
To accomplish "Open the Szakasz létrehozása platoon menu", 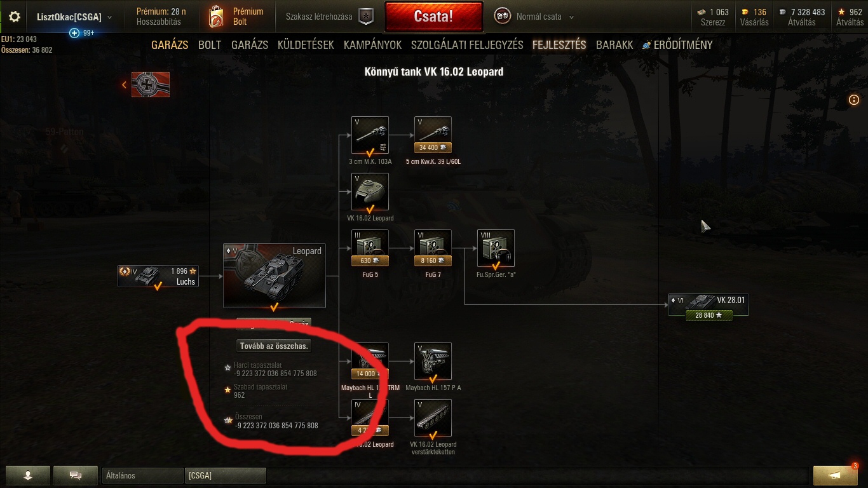I will [x=329, y=17].
